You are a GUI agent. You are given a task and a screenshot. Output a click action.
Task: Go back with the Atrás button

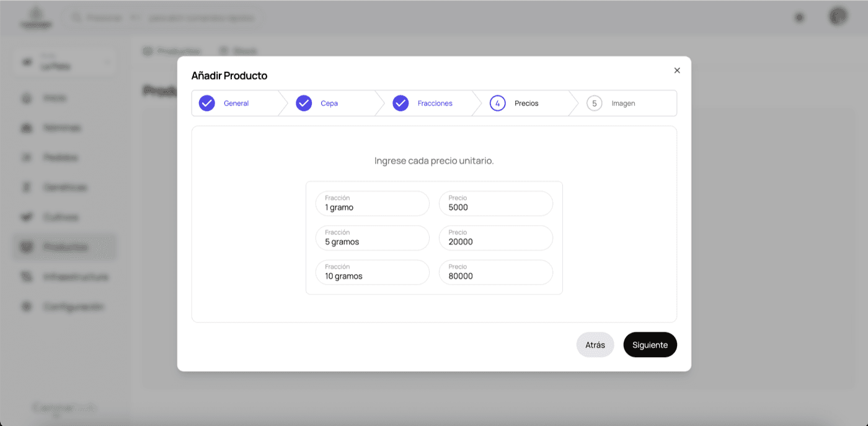pos(595,345)
